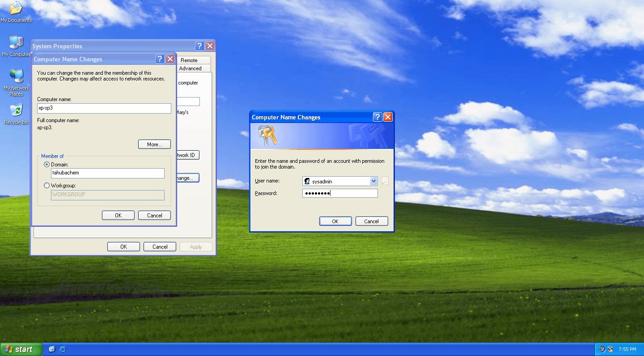The height and width of the screenshot is (356, 644).
Task: Click the 'Enter the name and password' instruction text
Action: tap(319, 164)
